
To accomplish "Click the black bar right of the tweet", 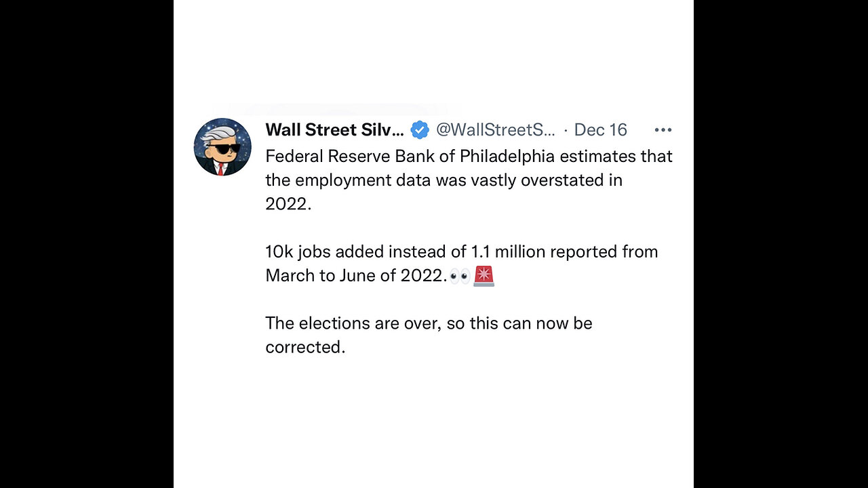I will coord(781,244).
